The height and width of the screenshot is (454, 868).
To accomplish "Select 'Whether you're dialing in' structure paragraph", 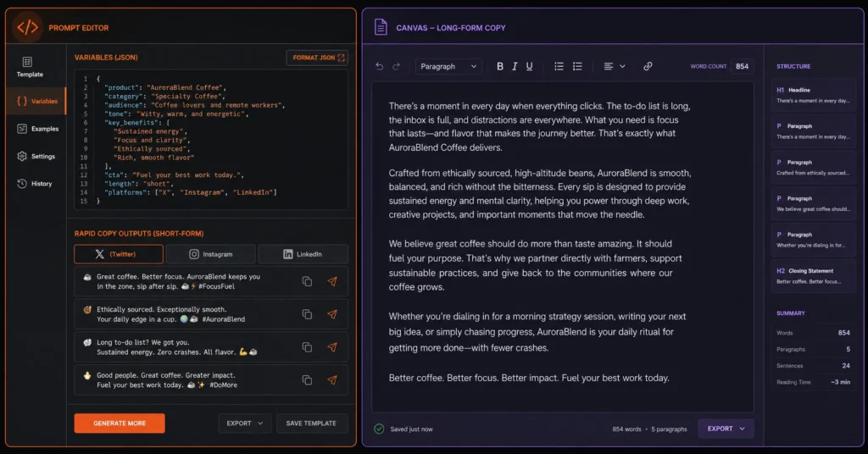I will (813, 240).
